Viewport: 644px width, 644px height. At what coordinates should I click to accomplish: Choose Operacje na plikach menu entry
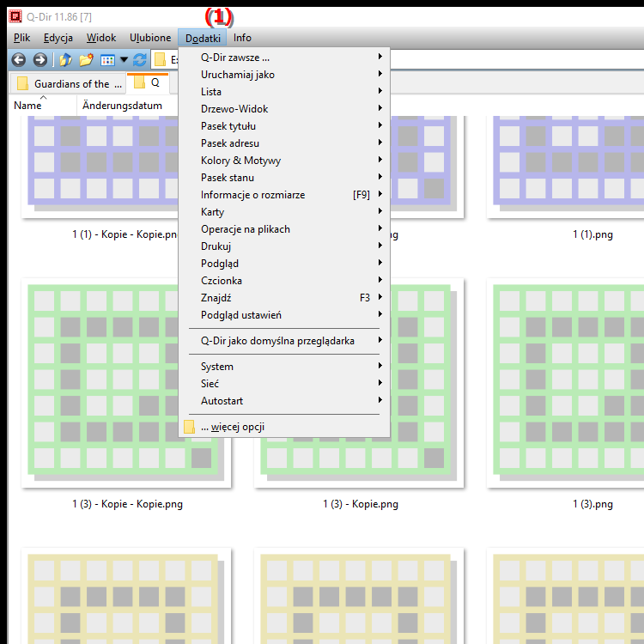(284, 229)
